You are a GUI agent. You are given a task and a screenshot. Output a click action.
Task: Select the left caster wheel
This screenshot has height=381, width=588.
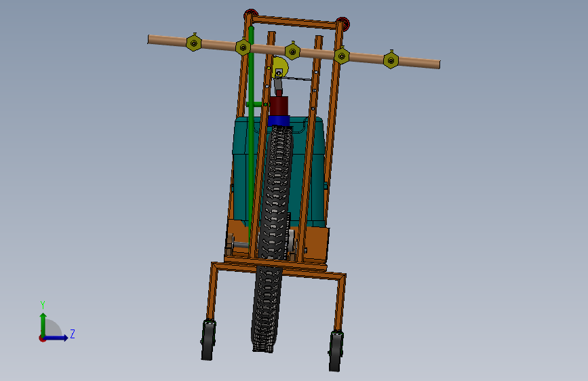click(208, 340)
